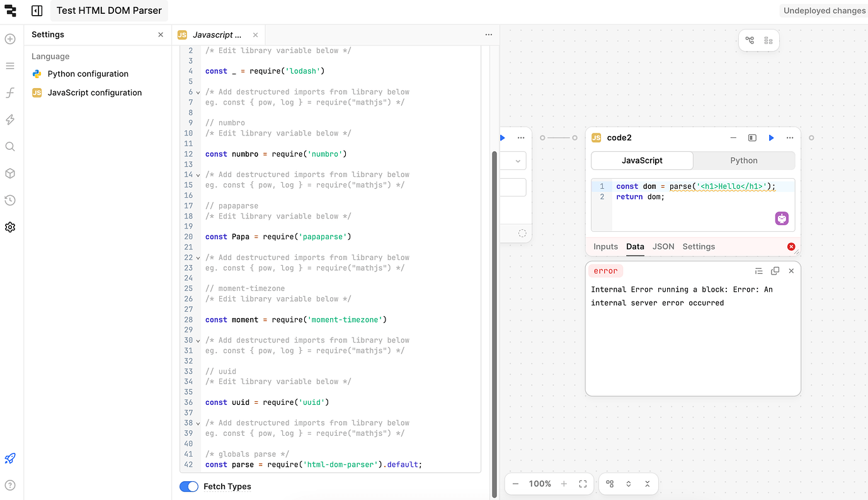Viewport: 868px width, 500px height.
Task: Close the Settings panel
Action: pyautogui.click(x=161, y=35)
